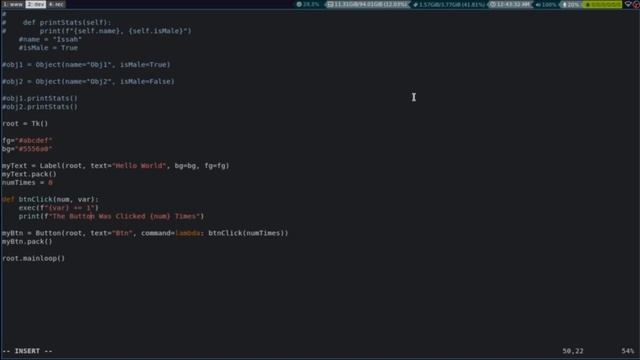Select the active workspace 2 dev
Image resolution: width=640 pixels, height=360 pixels.
coord(36,4)
